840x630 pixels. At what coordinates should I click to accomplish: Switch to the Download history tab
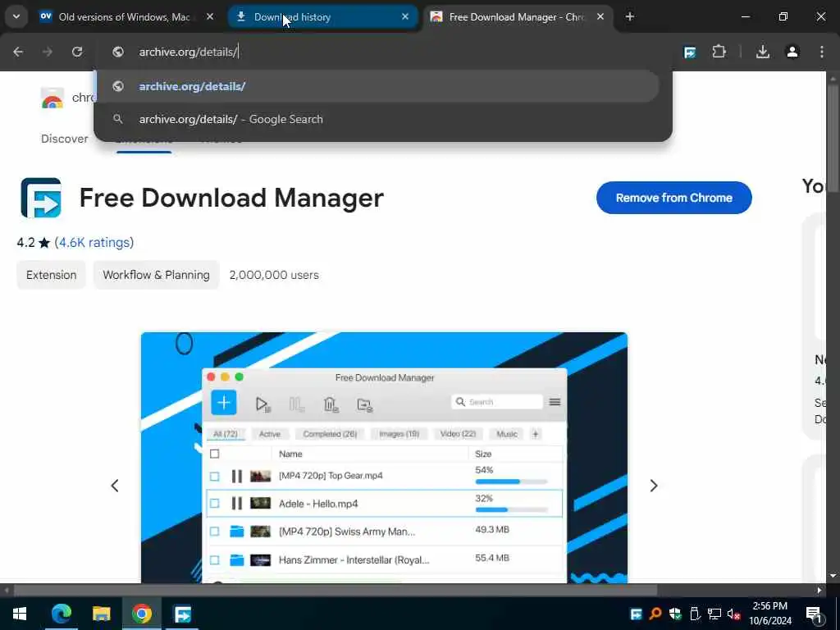[322, 16]
